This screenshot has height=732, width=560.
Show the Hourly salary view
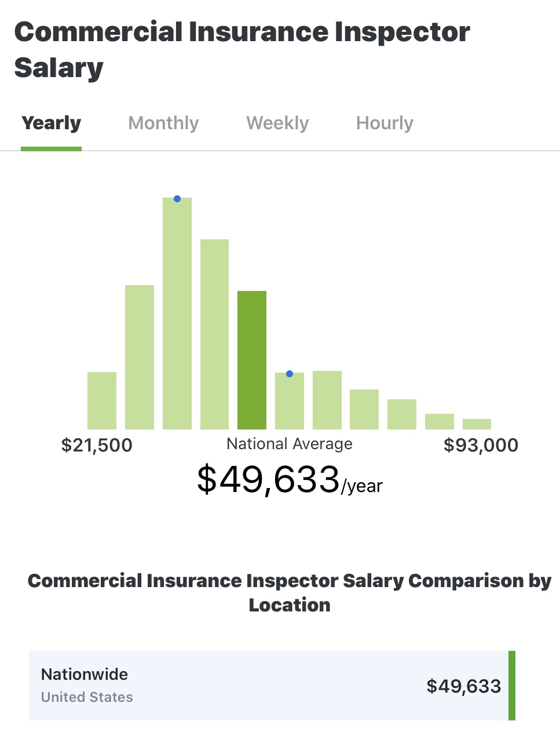pos(385,123)
